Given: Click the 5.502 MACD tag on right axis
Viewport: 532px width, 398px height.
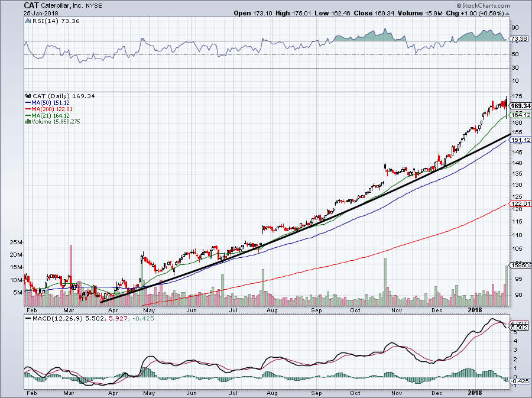Looking at the screenshot, I should click(519, 328).
